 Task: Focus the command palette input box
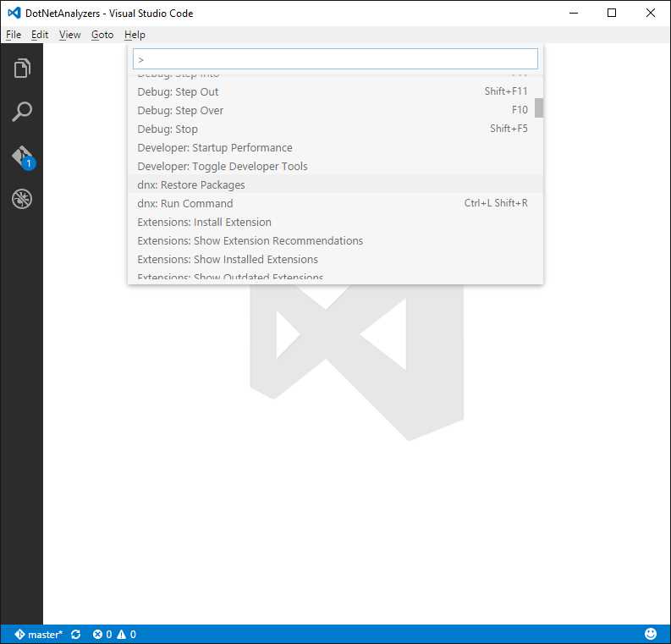335,59
